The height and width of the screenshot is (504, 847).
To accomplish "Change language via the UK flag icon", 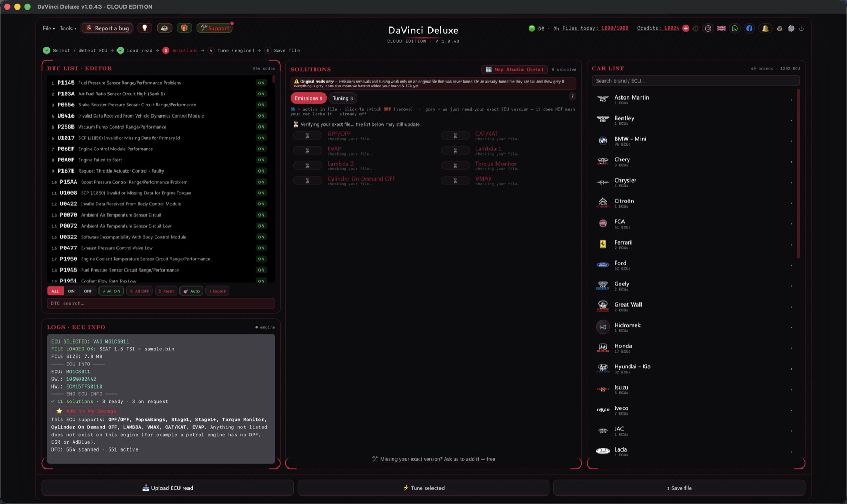I will tap(722, 29).
